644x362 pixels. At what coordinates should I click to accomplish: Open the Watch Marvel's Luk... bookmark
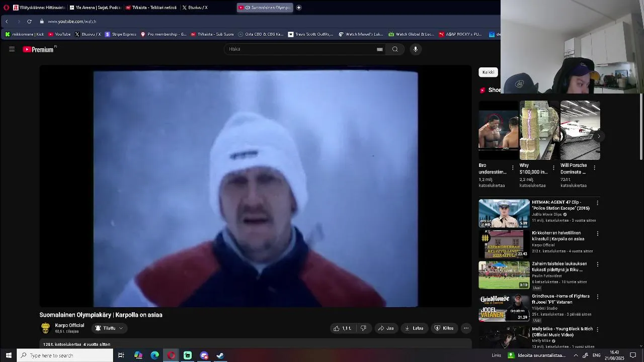coord(361,34)
